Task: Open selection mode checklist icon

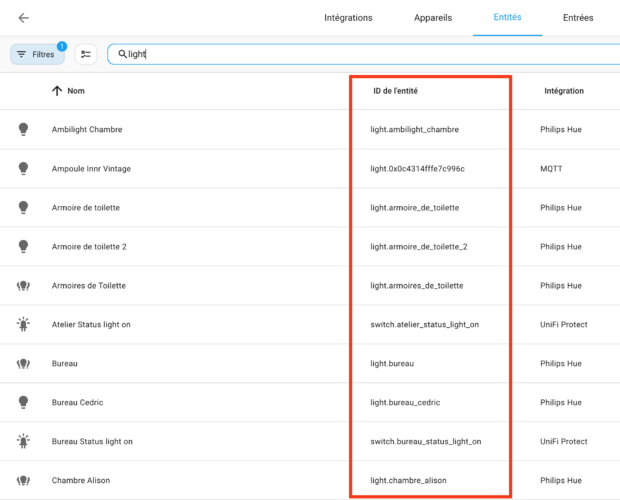Action: [x=86, y=54]
